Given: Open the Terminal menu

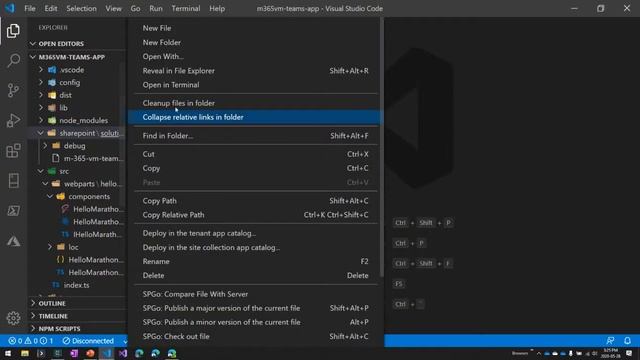Looking at the screenshot, I should click(x=186, y=8).
